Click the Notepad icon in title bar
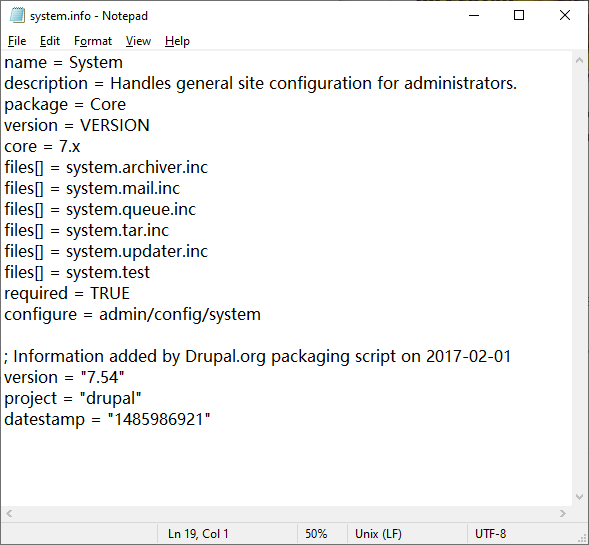The image size is (589, 545). tap(17, 15)
